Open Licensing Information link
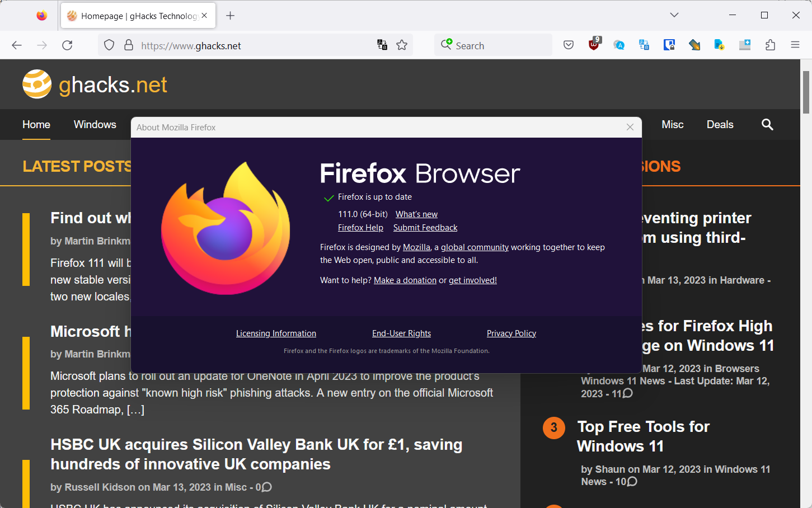The width and height of the screenshot is (812, 508). 276,333
